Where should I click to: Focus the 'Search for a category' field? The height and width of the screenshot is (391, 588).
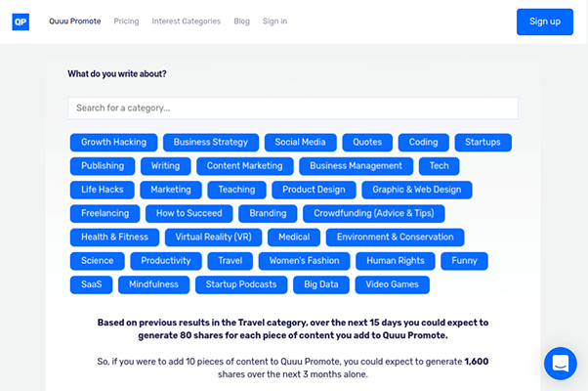click(293, 108)
